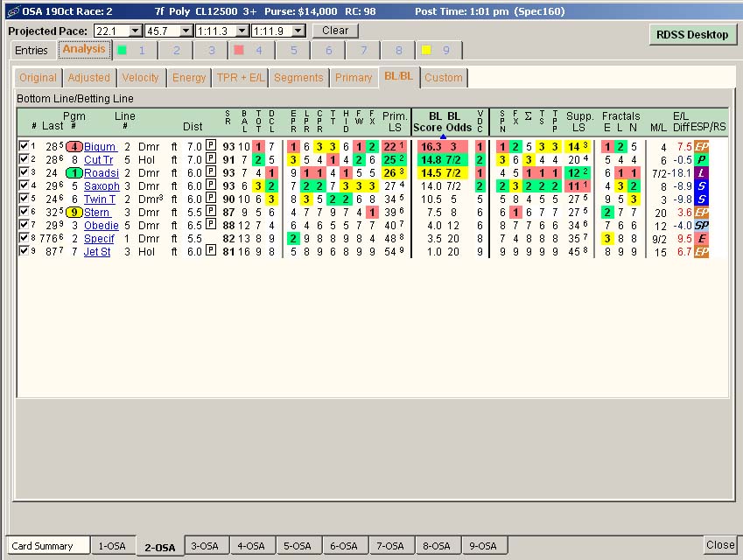Click the P running-style badge for Cut Tr
The height and width of the screenshot is (560, 743).
tap(701, 159)
